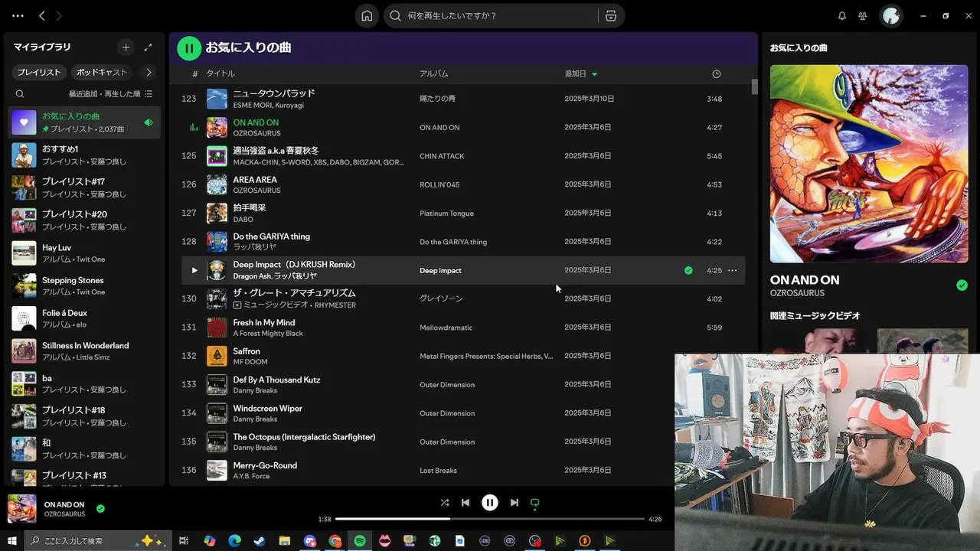
Task: Click the now-playing thumbnail in bottom bar
Action: click(22, 509)
